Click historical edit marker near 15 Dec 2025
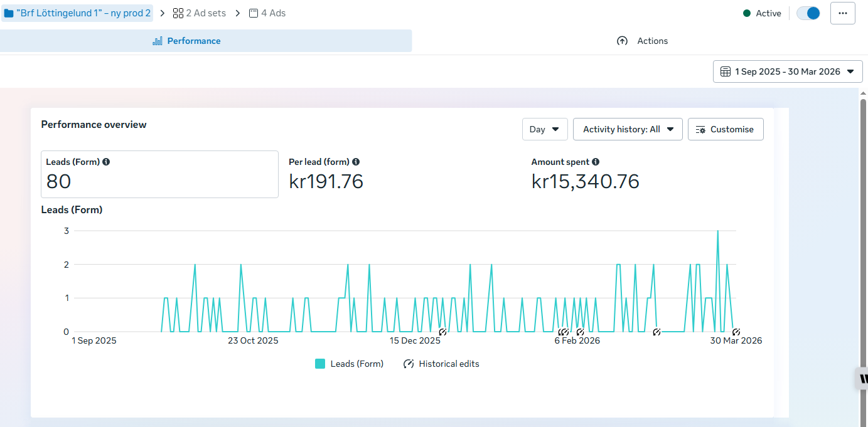868x427 pixels. coord(442,332)
